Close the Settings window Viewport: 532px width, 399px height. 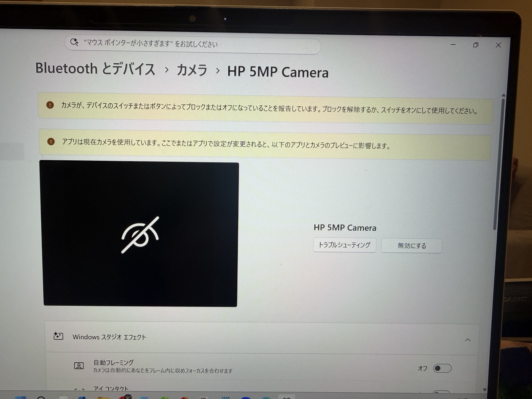point(498,45)
